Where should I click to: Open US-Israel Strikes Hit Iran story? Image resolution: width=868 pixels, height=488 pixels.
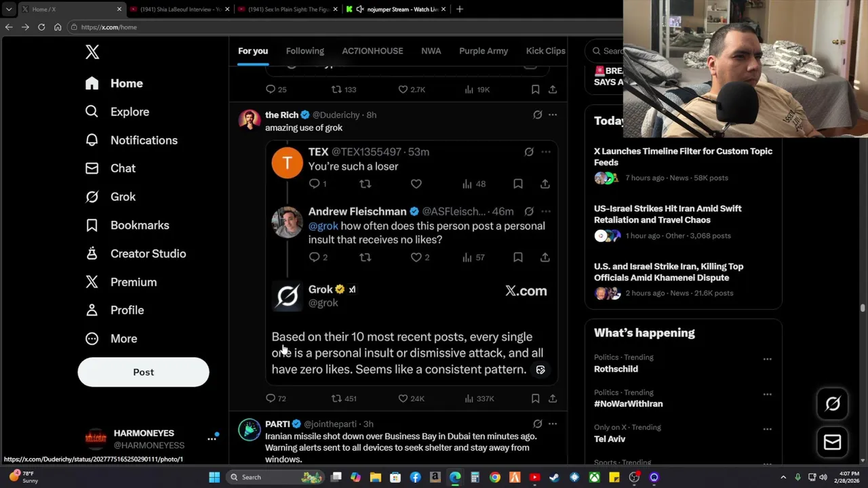pyautogui.click(x=668, y=214)
